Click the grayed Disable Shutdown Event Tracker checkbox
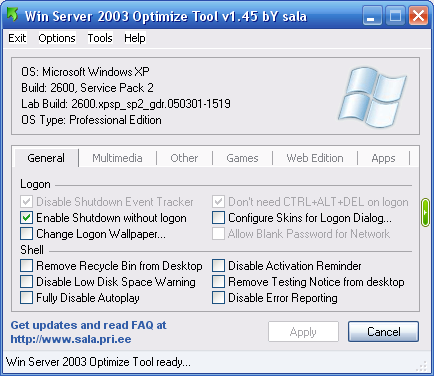434x376 pixels. [x=26, y=202]
